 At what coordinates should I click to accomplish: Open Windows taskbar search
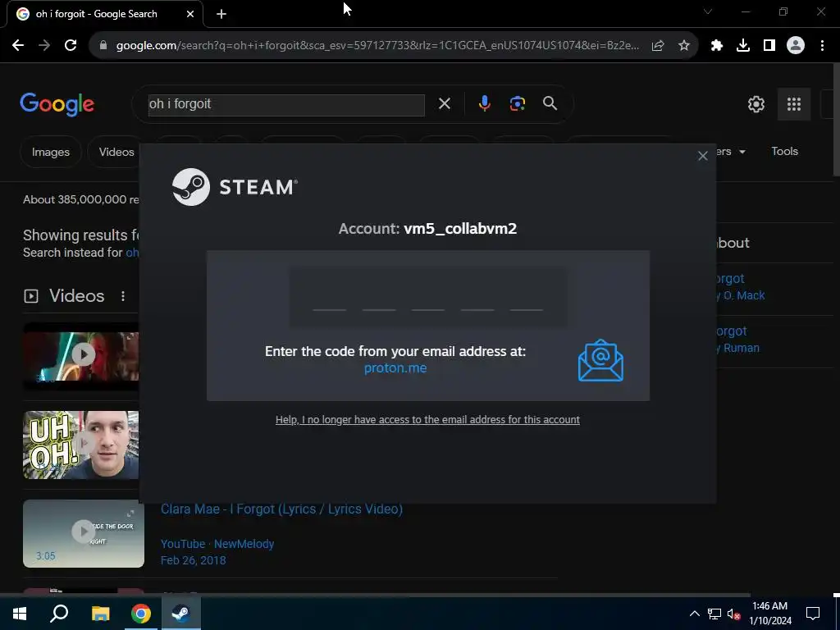pos(59,614)
